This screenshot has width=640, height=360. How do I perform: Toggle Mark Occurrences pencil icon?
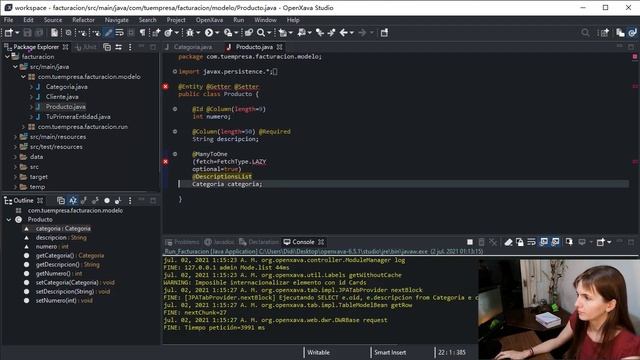108,33
